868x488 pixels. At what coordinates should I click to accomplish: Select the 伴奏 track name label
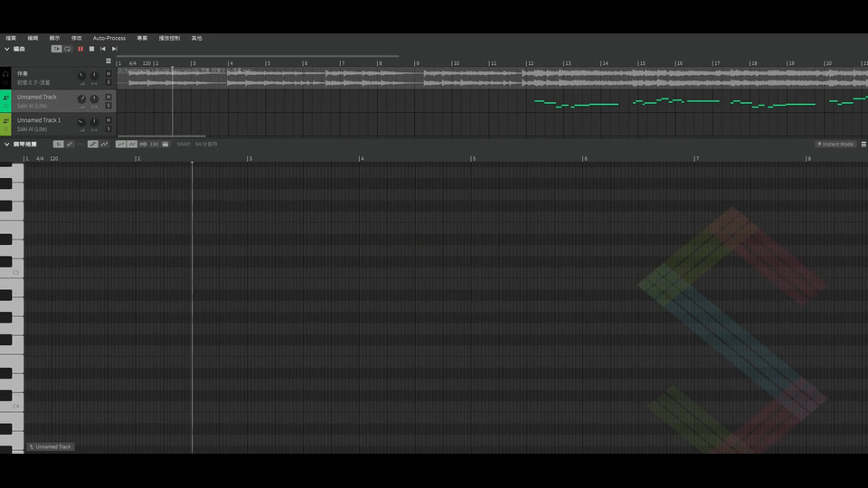(22, 73)
